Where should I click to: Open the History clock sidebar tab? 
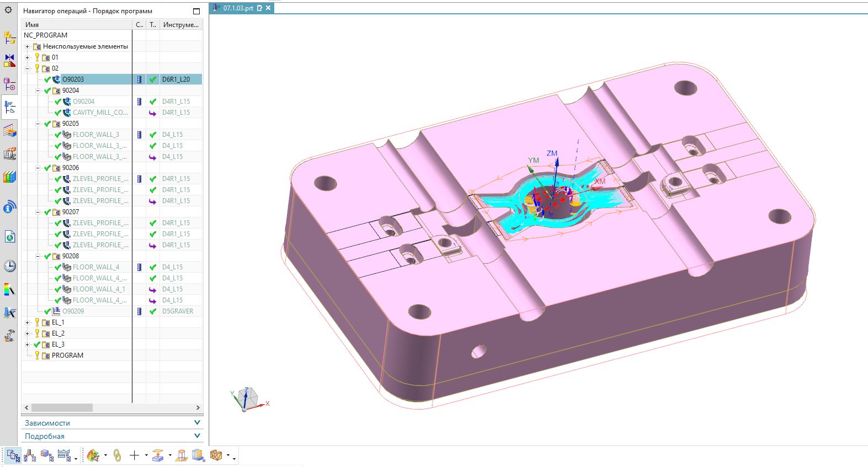pos(9,266)
